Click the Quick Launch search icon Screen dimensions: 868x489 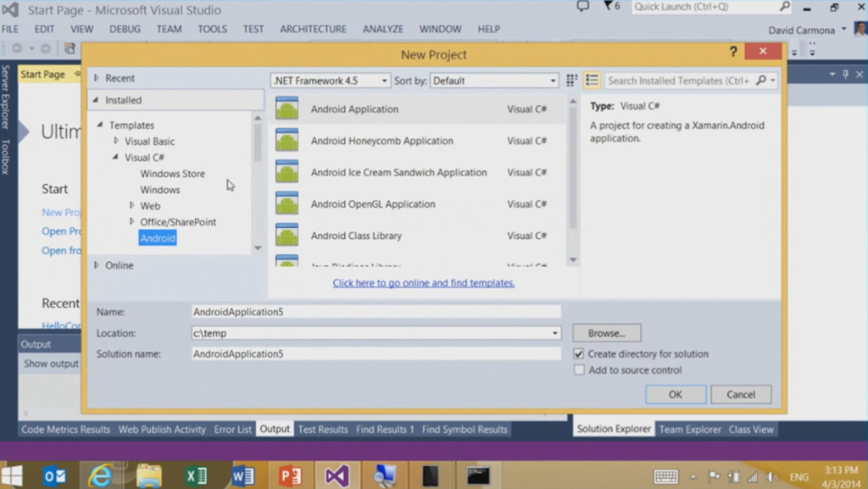click(784, 7)
